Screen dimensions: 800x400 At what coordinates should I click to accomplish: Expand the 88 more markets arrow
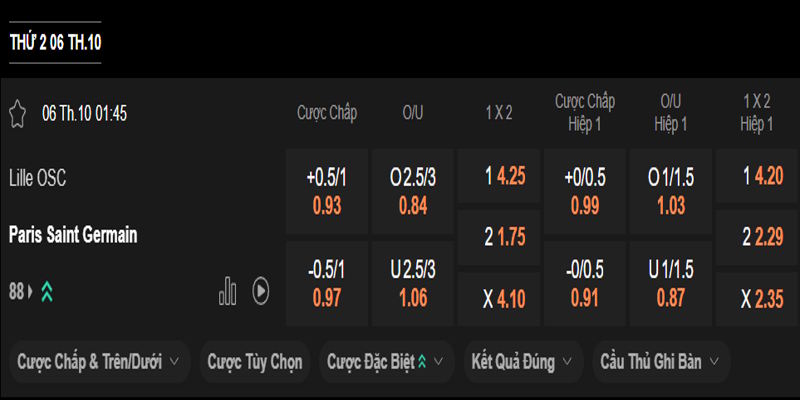click(x=30, y=291)
